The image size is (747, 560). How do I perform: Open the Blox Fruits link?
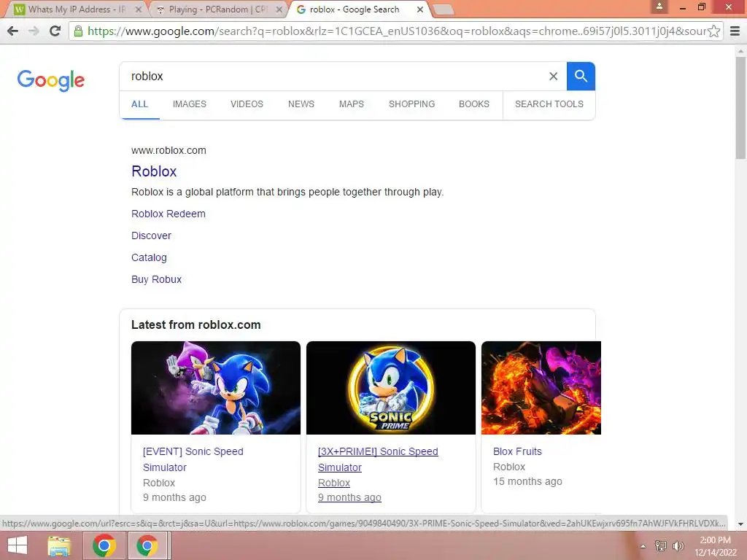click(517, 451)
